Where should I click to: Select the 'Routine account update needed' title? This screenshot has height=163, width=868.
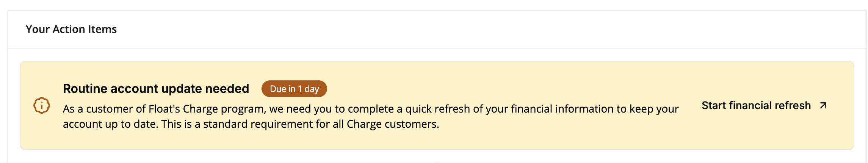156,89
